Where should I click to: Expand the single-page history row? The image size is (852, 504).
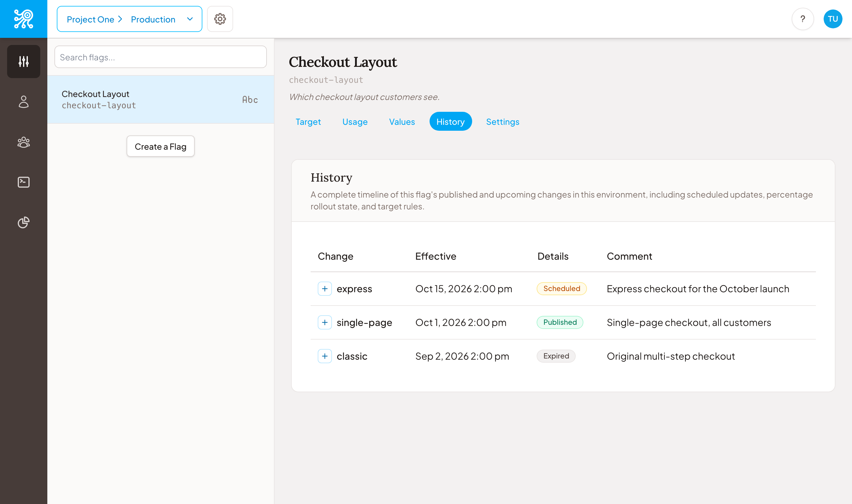coord(325,322)
